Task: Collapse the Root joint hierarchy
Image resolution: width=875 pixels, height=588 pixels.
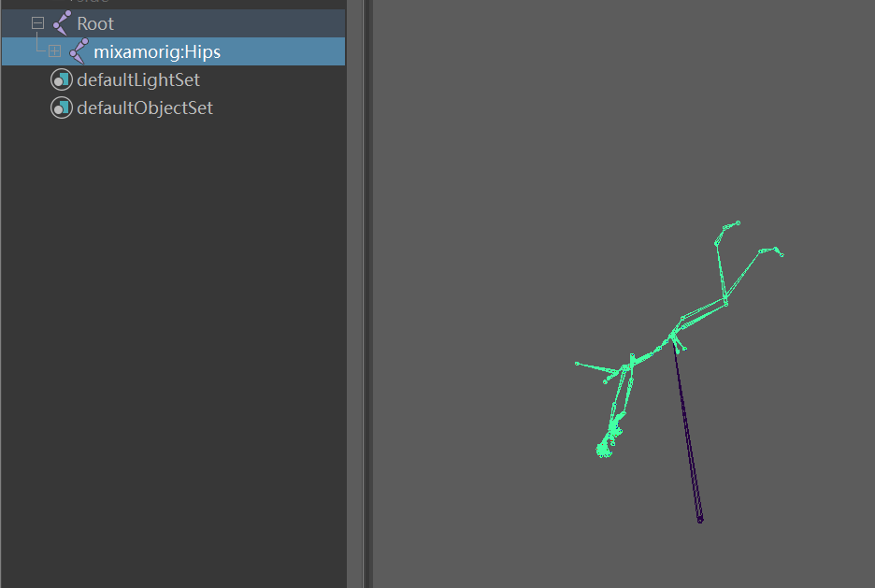Action: coord(37,23)
